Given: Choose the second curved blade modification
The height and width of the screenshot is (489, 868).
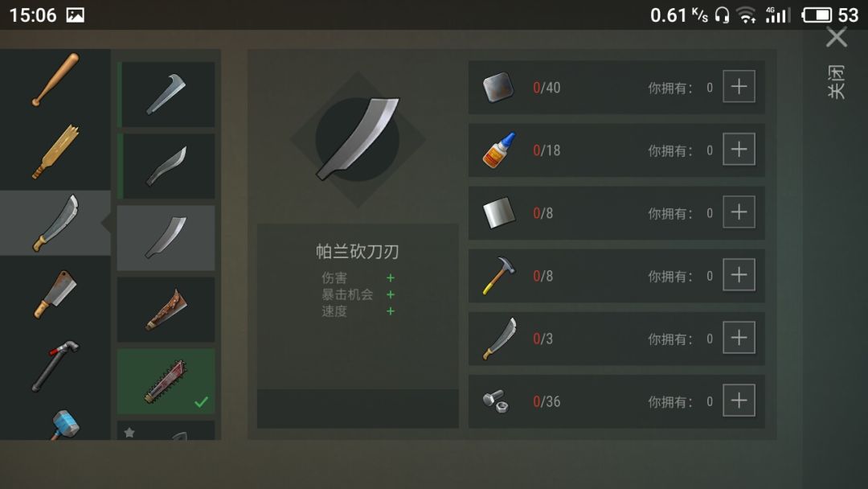Looking at the screenshot, I should tap(166, 166).
